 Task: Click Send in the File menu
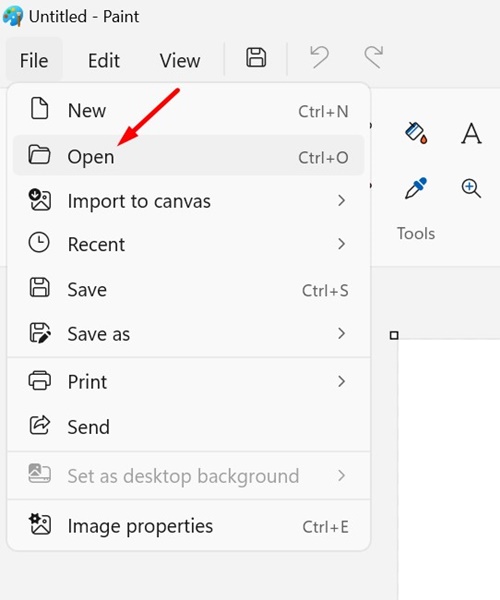tap(189, 426)
